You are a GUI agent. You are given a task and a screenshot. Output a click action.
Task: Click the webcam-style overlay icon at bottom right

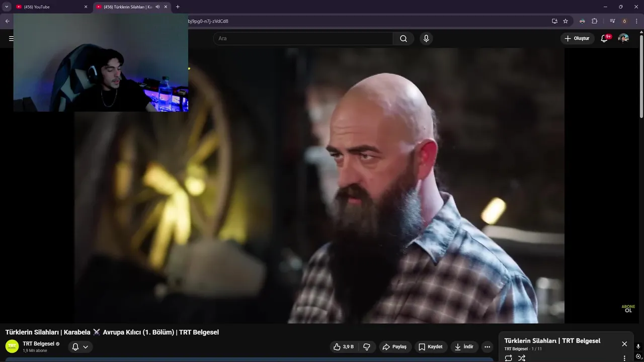pyautogui.click(x=638, y=357)
